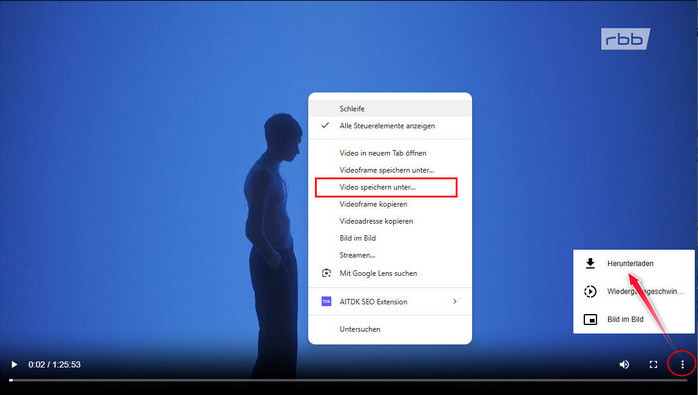Screen dimensions: 698x395
Task: Click the Google Lens icon
Action: pyautogui.click(x=326, y=273)
